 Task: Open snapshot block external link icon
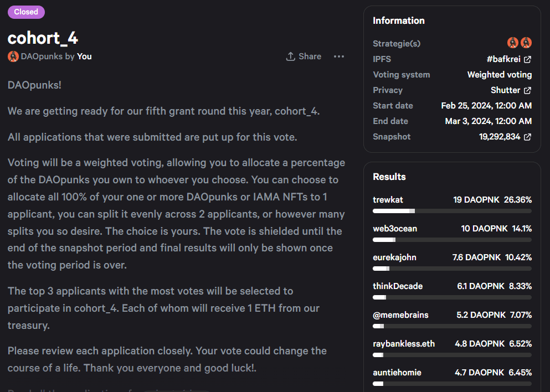527,137
